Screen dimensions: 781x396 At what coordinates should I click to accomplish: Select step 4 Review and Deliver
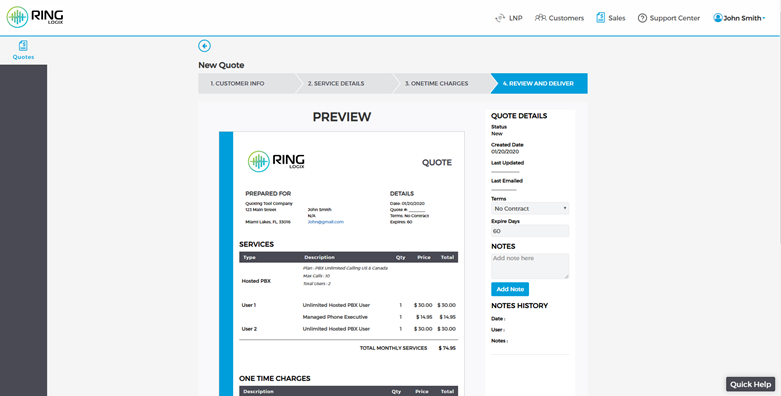pyautogui.click(x=539, y=83)
